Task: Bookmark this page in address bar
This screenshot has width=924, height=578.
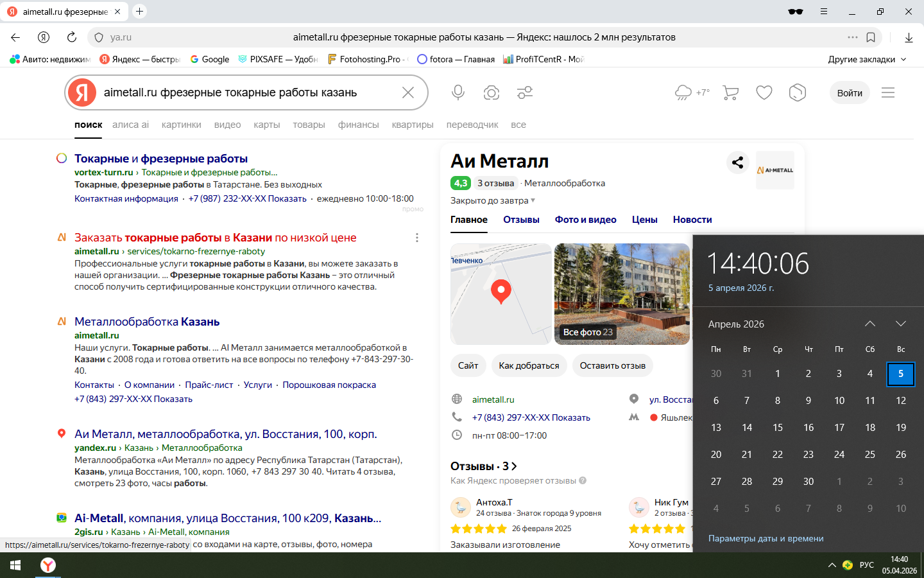Action: [x=871, y=37]
